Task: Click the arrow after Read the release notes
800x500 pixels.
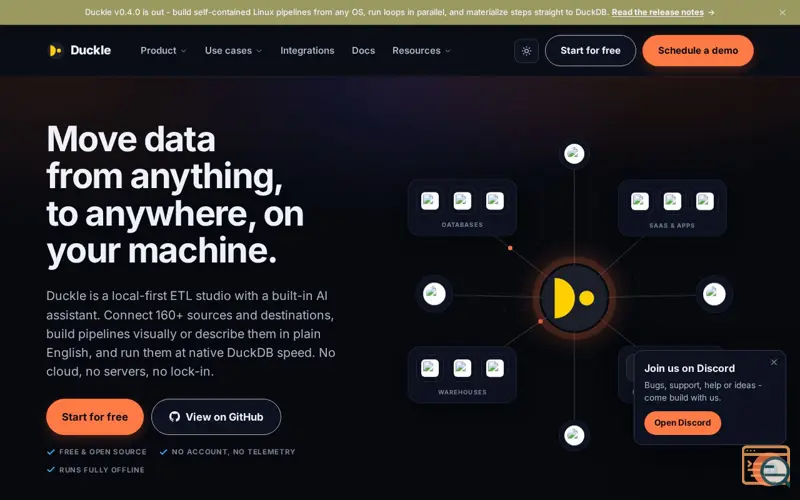Action: (x=711, y=12)
